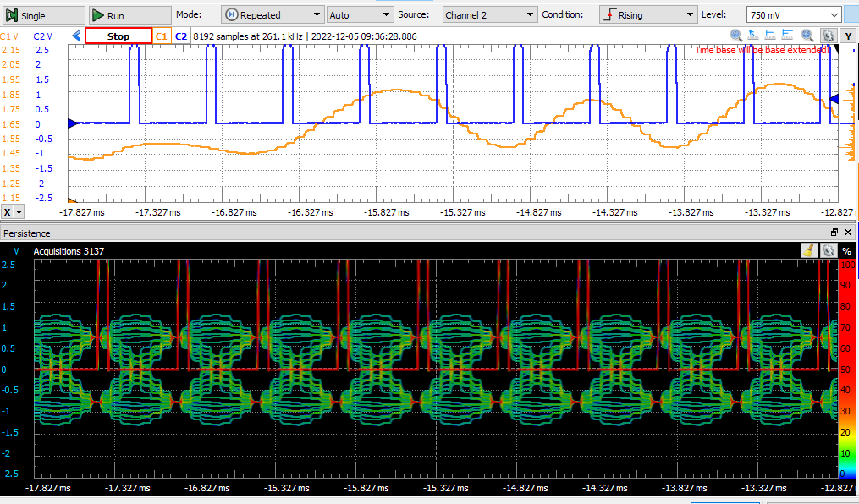Click the blue C2 zero-level marker
Screen dimensions: 859x504
73,123
